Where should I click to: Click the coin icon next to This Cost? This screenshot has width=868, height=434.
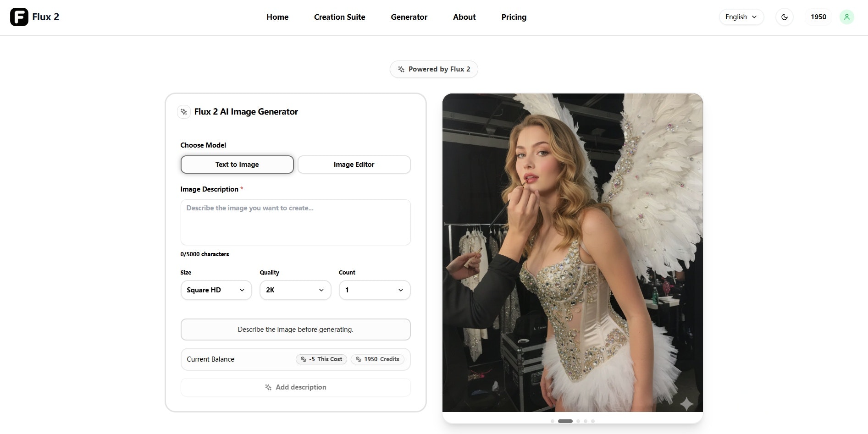(x=304, y=359)
